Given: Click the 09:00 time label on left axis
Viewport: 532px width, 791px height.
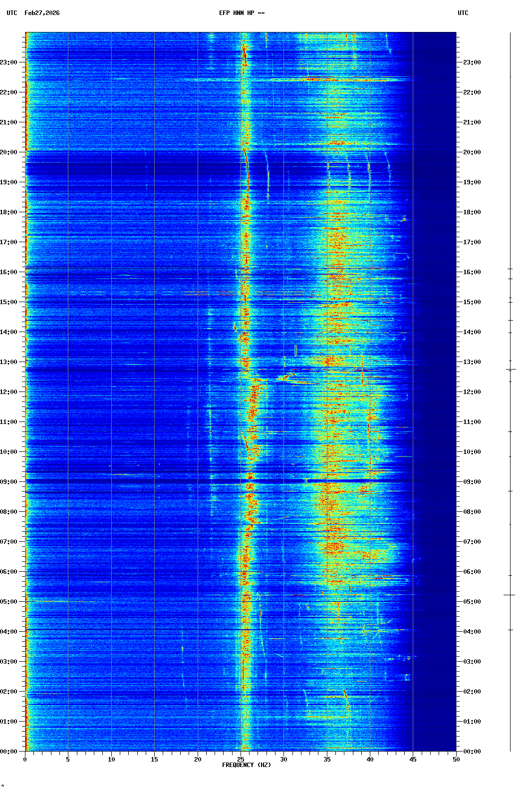Looking at the screenshot, I should (x=9, y=482).
